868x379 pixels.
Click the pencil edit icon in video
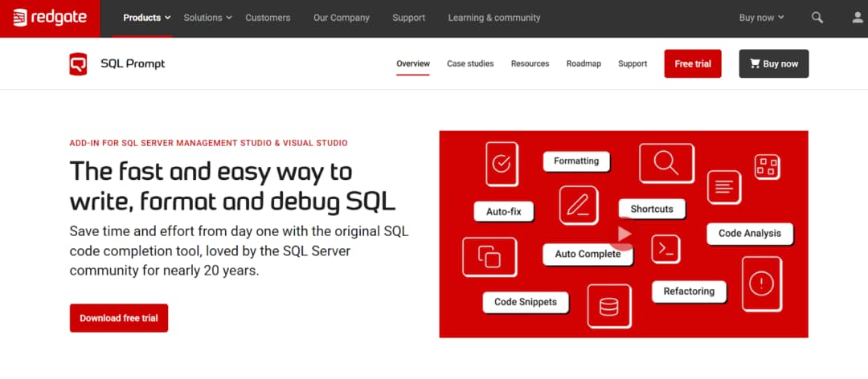click(x=579, y=206)
